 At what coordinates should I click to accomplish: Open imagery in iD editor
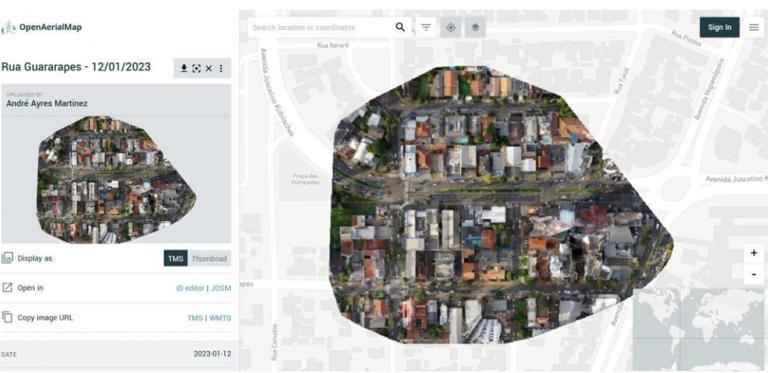(190, 288)
